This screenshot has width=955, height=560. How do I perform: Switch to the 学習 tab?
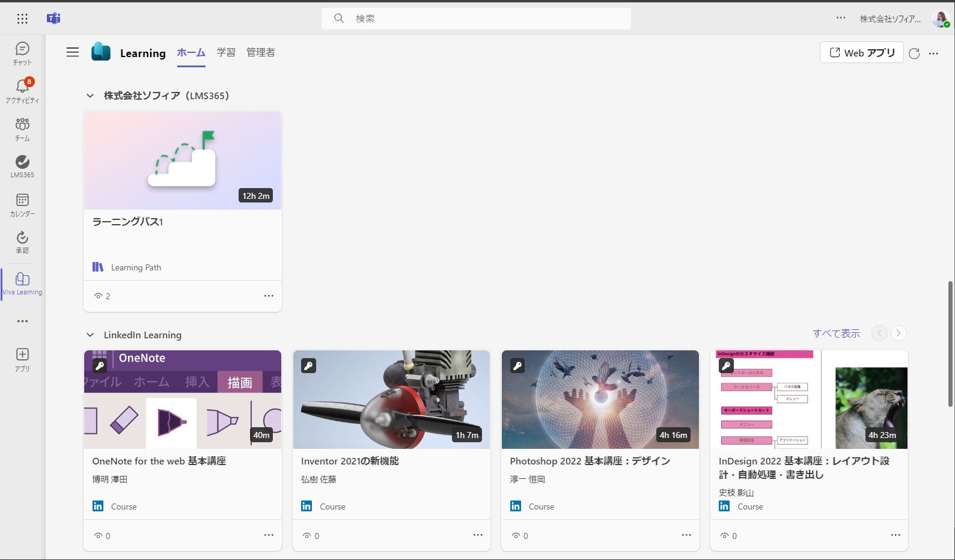[226, 53]
